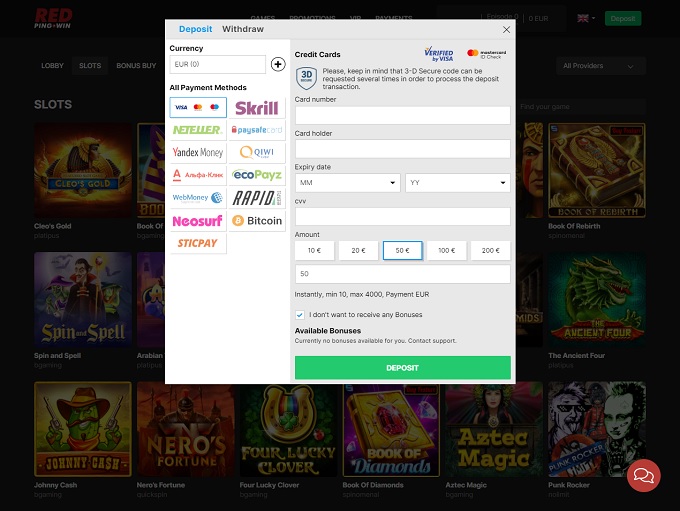Click the Card number input field
The height and width of the screenshot is (511, 680).
tap(402, 115)
